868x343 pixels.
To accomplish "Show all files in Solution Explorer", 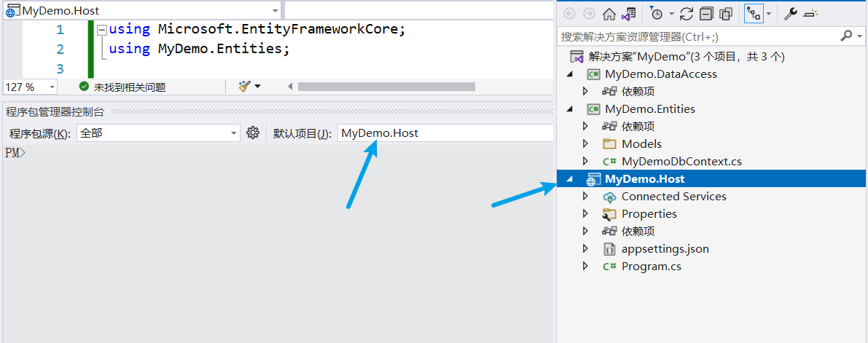I will click(x=726, y=14).
